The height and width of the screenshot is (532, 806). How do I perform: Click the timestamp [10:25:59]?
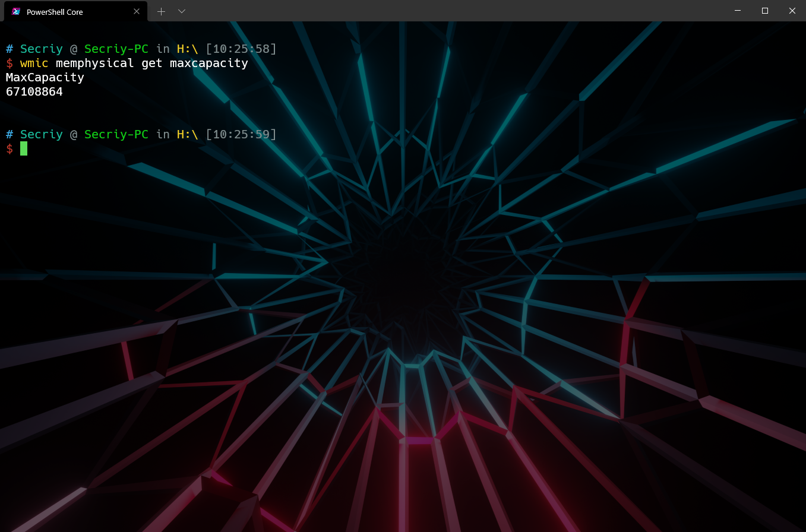[241, 134]
